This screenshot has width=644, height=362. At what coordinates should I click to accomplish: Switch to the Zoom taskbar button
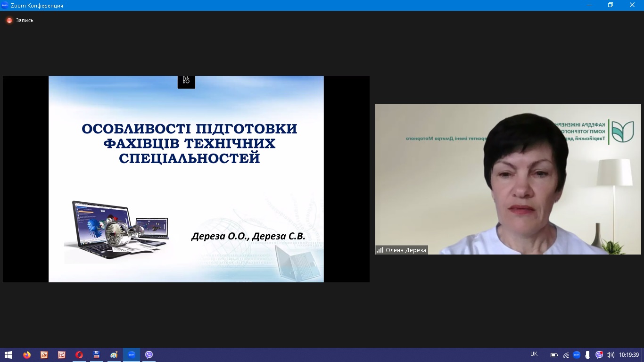(x=132, y=355)
